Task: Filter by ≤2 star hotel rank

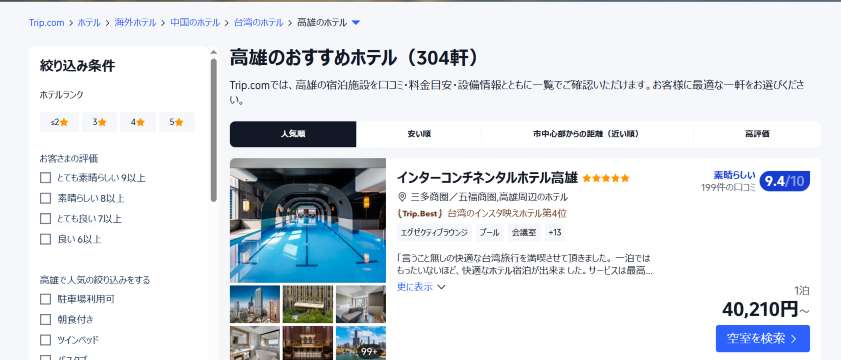Action: tap(59, 122)
